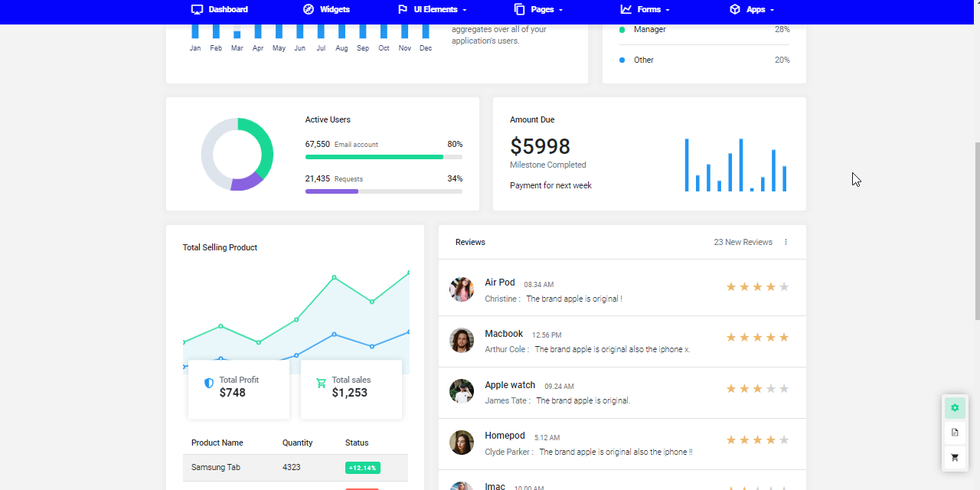Click the 4323 quantity cell
Image resolution: width=980 pixels, height=490 pixels.
(x=292, y=467)
